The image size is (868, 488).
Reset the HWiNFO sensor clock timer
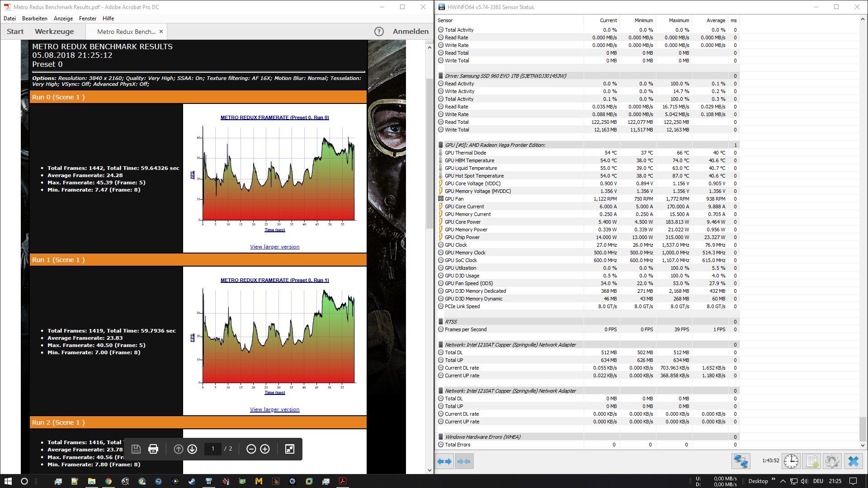coord(791,461)
